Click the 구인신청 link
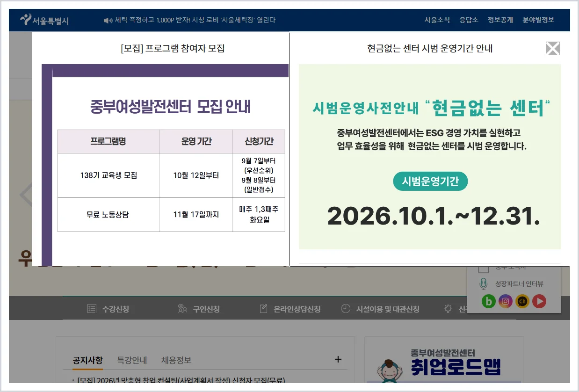 pyautogui.click(x=206, y=309)
